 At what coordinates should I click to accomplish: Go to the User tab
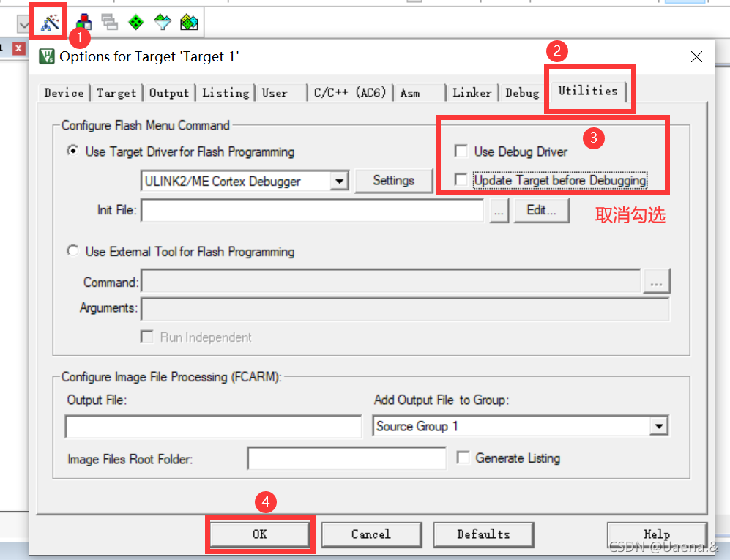[282, 93]
